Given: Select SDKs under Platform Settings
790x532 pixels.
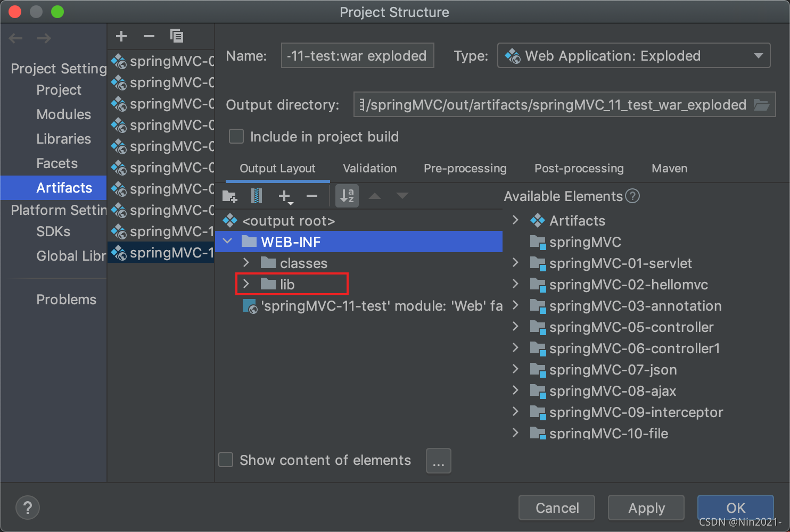Looking at the screenshot, I should [53, 231].
